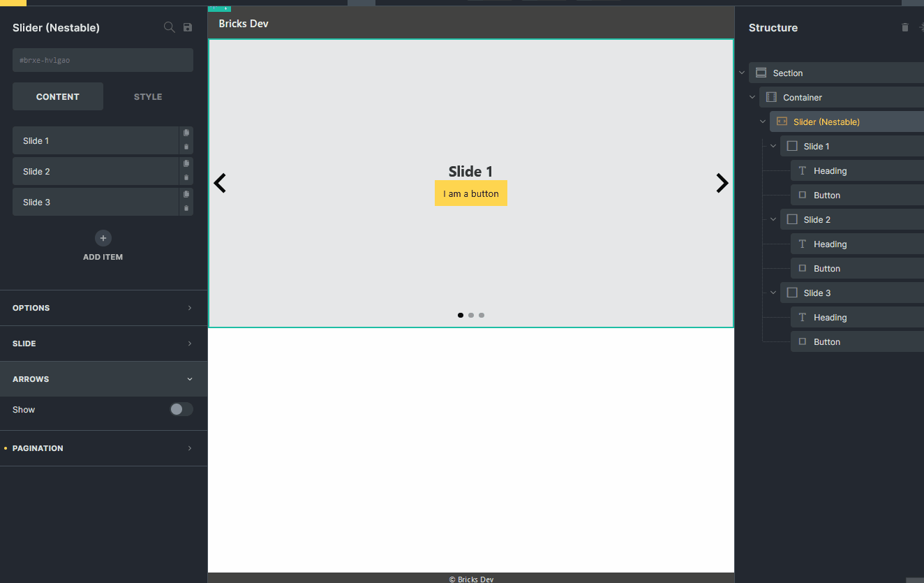Screen dimensions: 924x583
Task: Duplicate the Slide 1 repeater item
Action: (186, 133)
